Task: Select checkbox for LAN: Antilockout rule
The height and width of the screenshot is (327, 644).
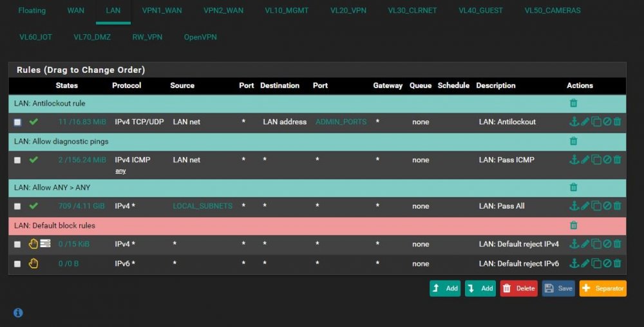Action: 17,122
